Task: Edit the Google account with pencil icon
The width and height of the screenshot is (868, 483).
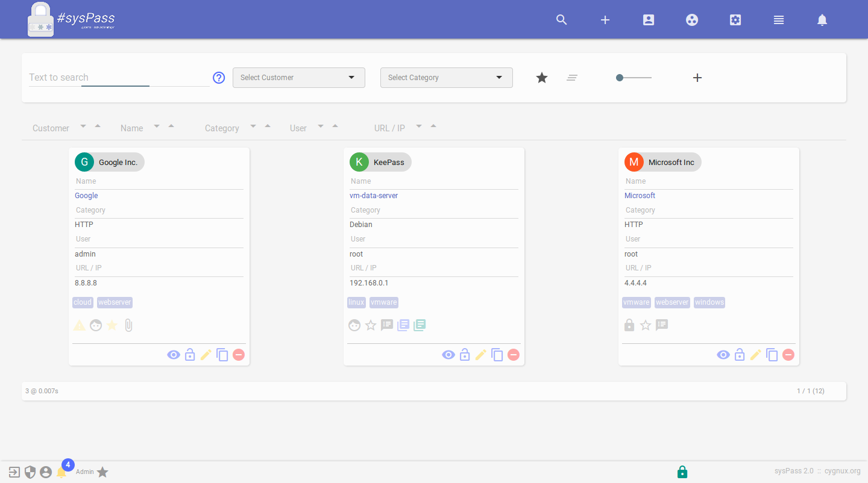Action: [x=206, y=355]
